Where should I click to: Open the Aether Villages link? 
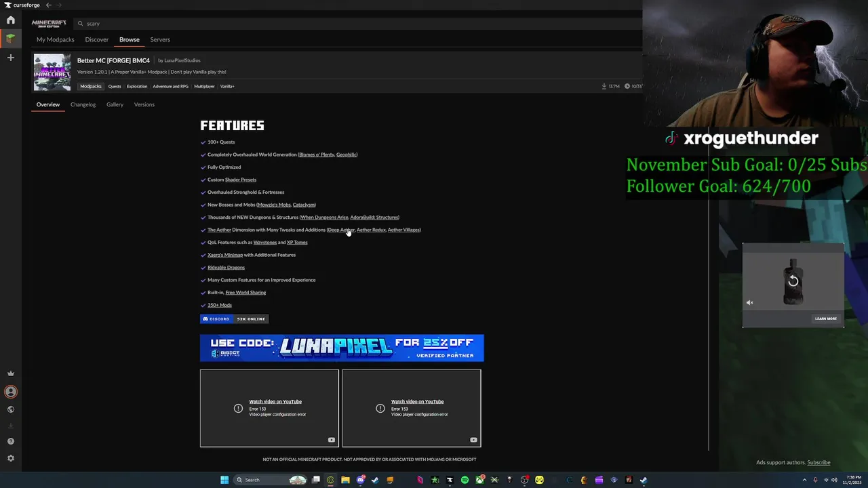point(403,230)
